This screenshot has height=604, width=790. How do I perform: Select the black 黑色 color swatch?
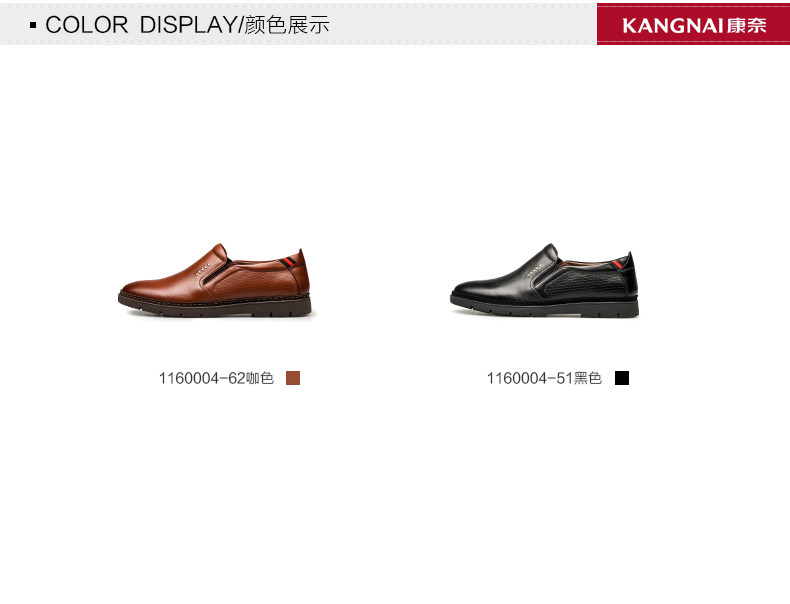(x=622, y=378)
